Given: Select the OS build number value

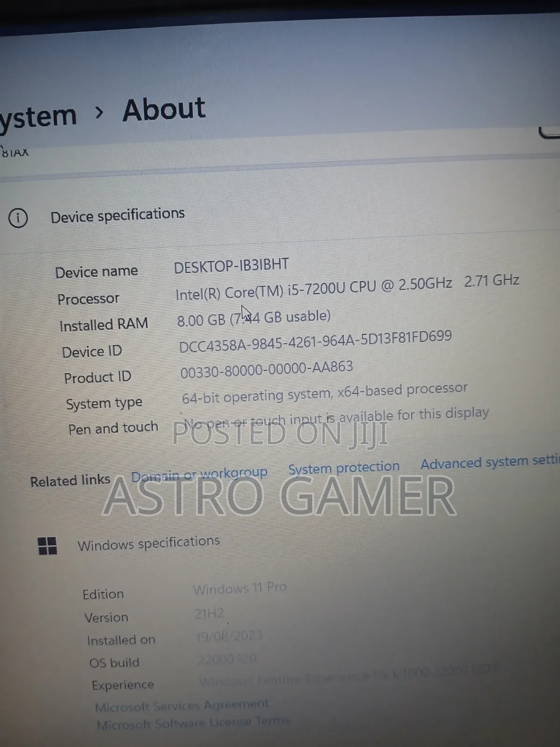Looking at the screenshot, I should pos(227,659).
